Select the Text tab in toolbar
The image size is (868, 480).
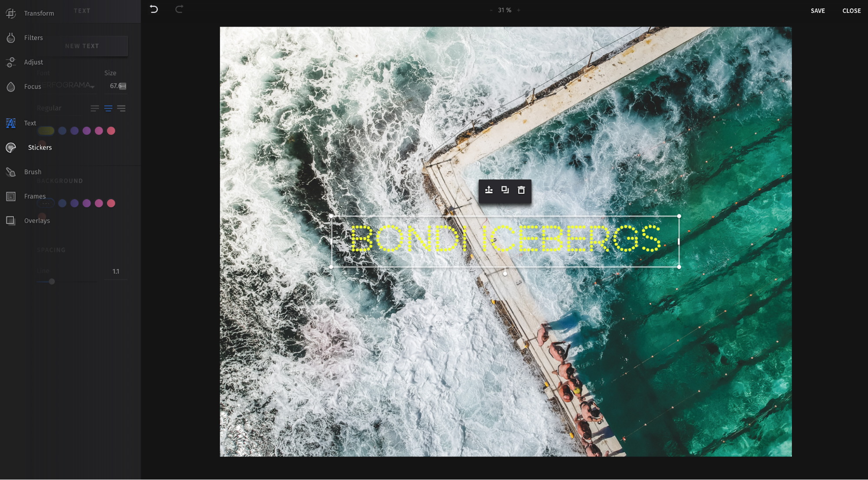(x=30, y=123)
